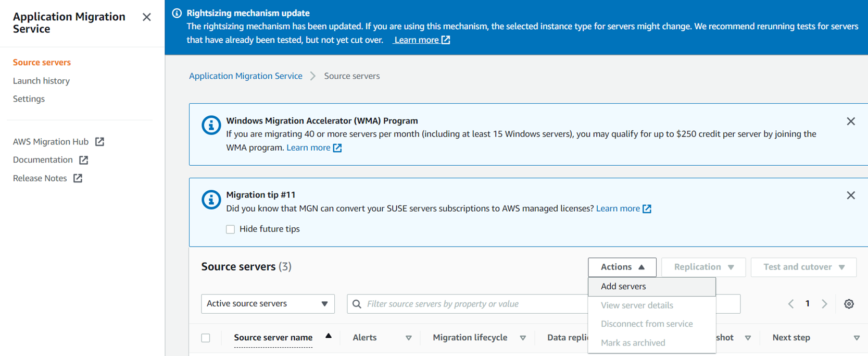Sort by Migration lifecycle column arrow
Viewport: 868px width, 356px height.
(x=523, y=338)
